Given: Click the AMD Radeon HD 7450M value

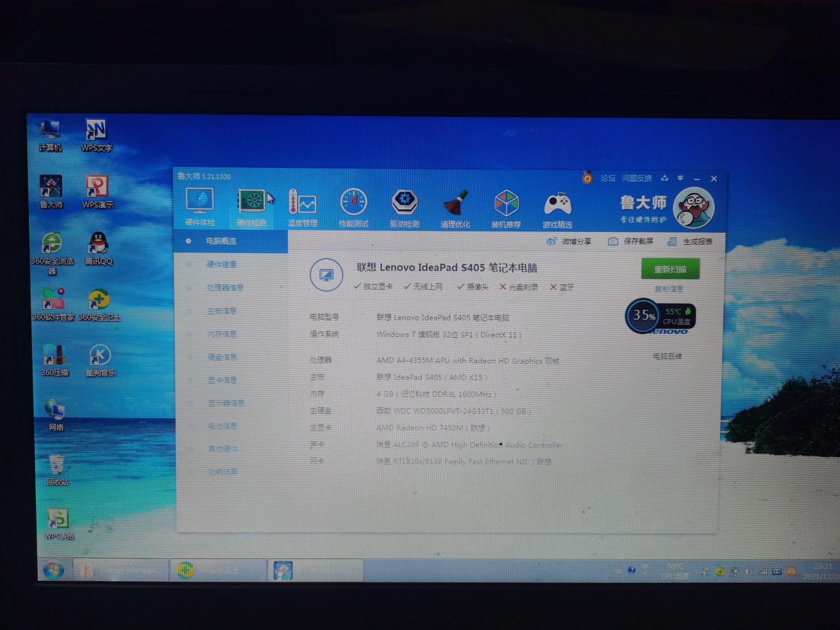Looking at the screenshot, I should point(433,428).
